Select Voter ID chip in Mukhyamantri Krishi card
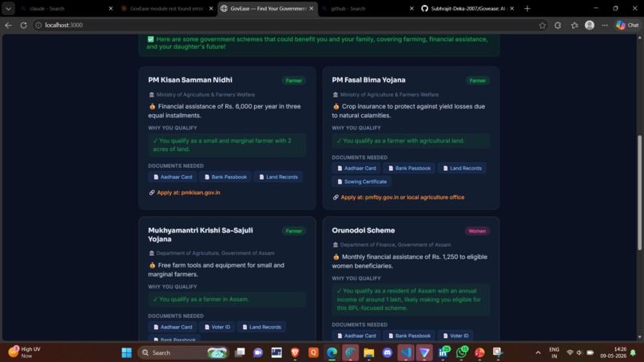644x362 pixels. click(x=217, y=327)
